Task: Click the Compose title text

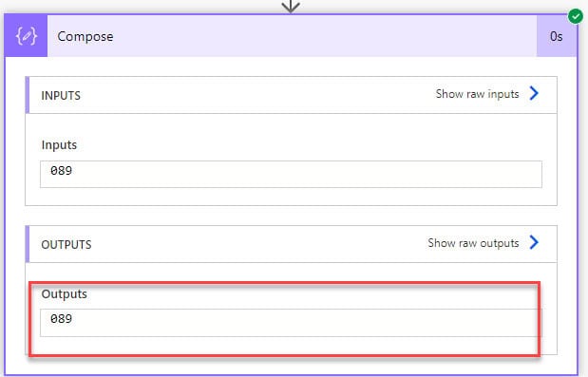Action: point(85,36)
